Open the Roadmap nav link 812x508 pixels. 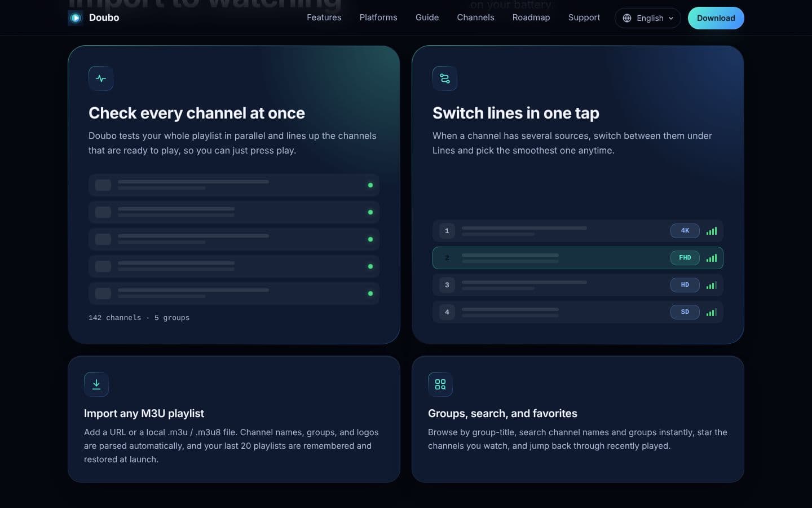click(531, 17)
